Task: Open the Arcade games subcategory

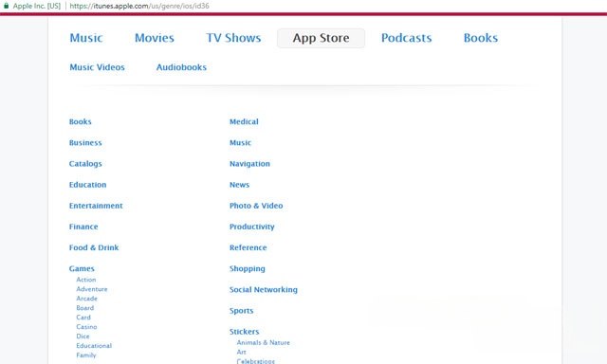Action: click(86, 299)
